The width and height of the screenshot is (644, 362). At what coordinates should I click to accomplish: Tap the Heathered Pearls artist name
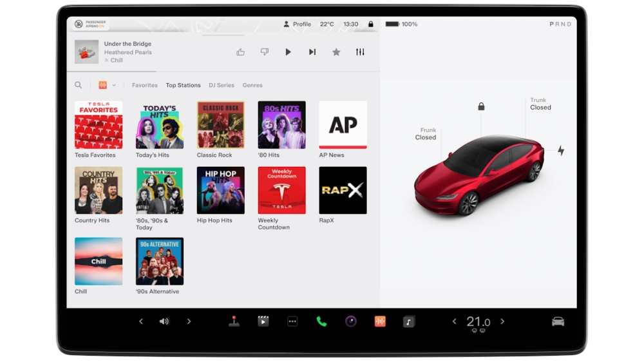click(128, 52)
